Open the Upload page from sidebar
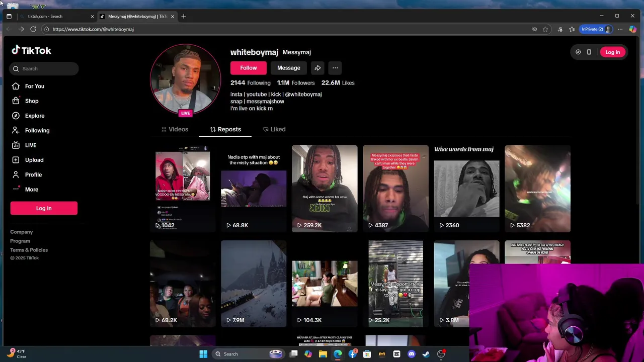644x362 pixels. (34, 160)
